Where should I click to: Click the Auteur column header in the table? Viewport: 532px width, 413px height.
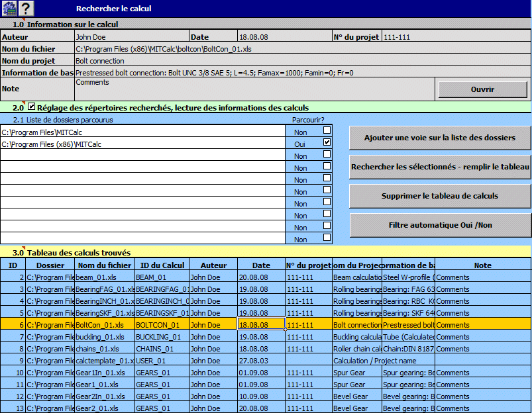coord(213,265)
